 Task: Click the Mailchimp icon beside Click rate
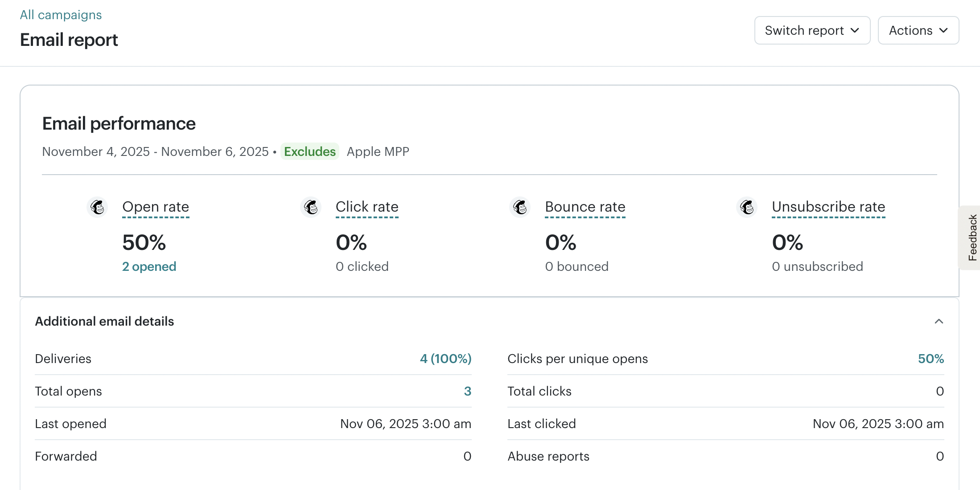point(311,207)
